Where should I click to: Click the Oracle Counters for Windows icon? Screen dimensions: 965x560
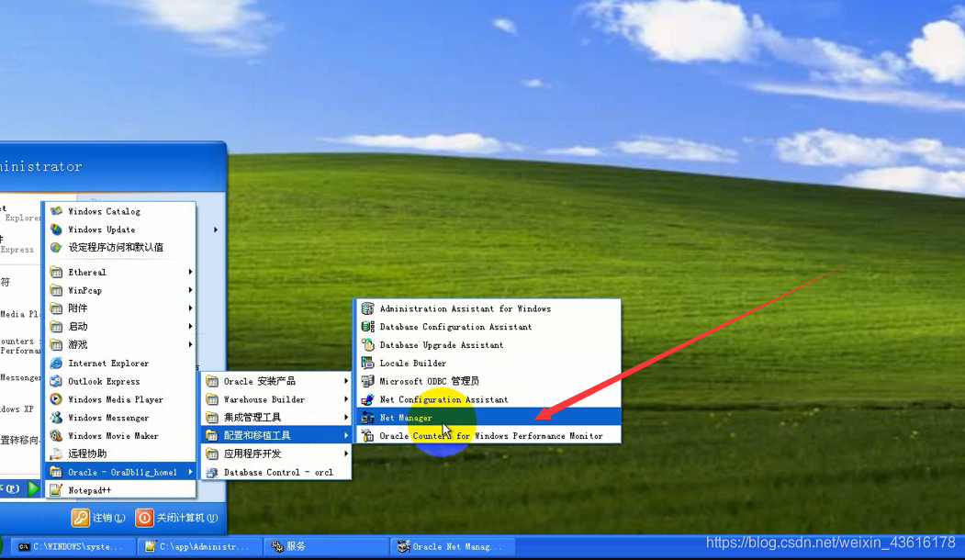(x=368, y=436)
